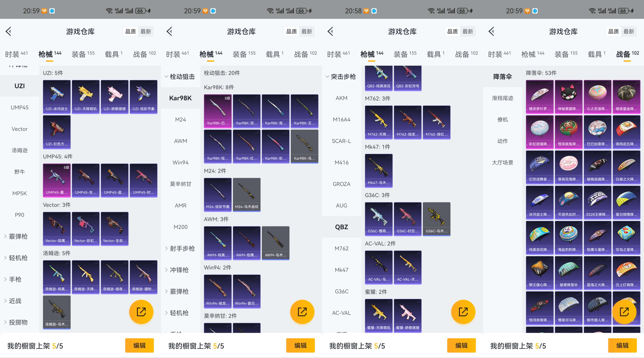Open 我的橱窗上架 5/5
The width and height of the screenshot is (644, 358).
35,346
